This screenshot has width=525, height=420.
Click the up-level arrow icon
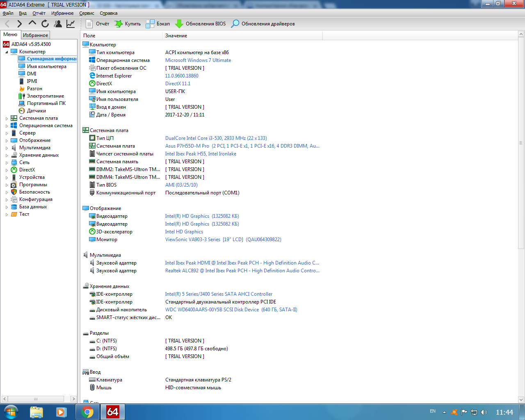tap(32, 23)
